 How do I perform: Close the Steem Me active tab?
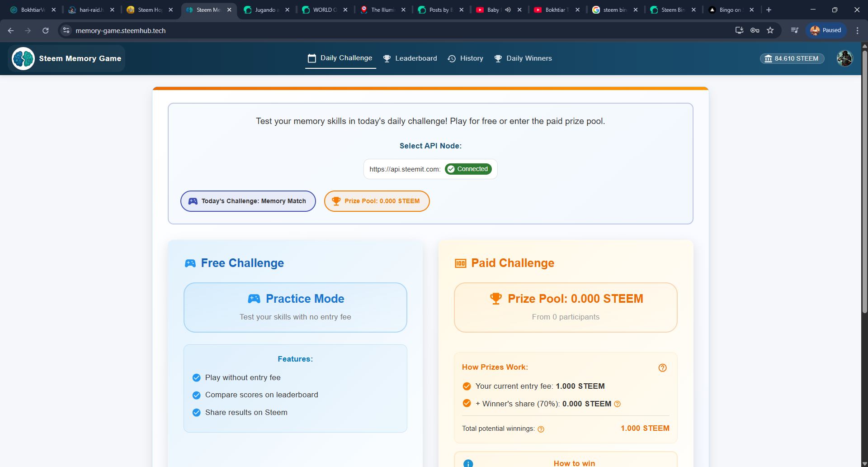229,10
